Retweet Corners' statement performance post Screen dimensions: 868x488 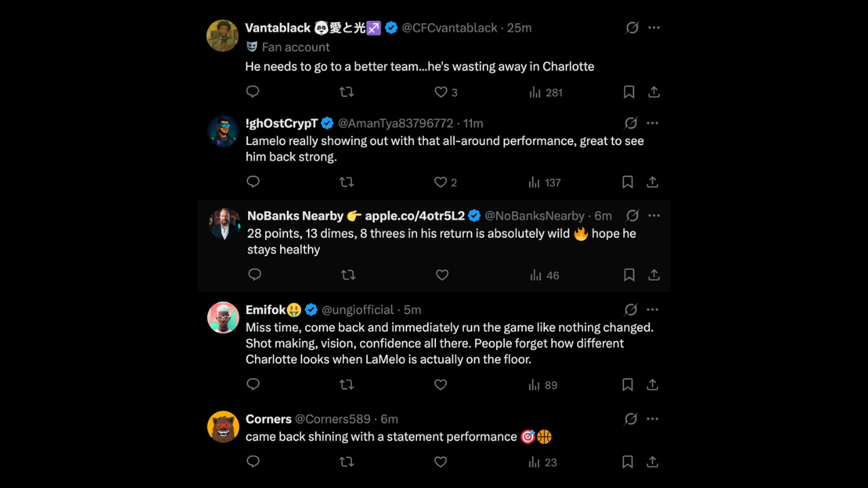tap(347, 462)
